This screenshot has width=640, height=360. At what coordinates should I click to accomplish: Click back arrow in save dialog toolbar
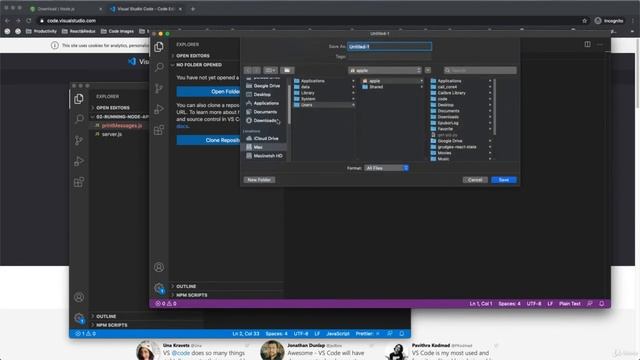[x=248, y=71]
